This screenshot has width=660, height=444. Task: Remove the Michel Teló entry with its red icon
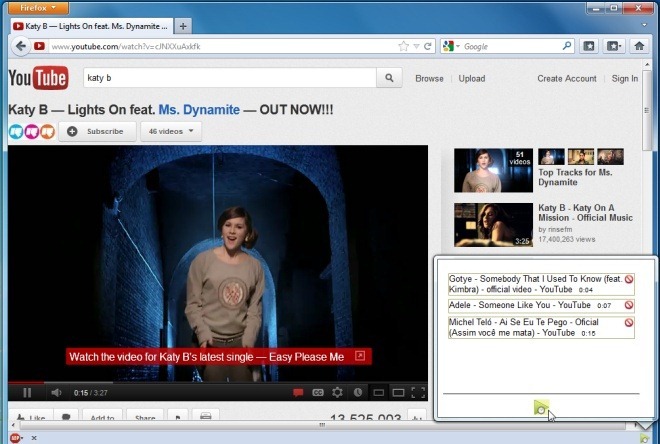click(x=629, y=322)
